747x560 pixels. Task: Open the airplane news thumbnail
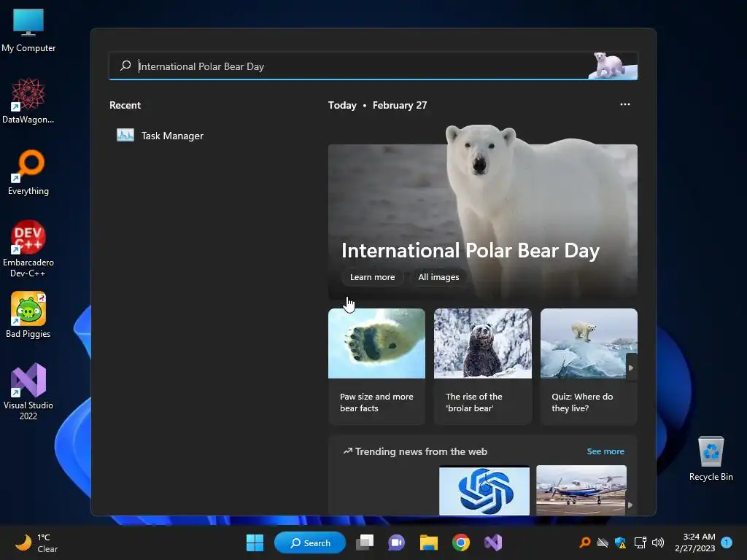click(x=581, y=491)
